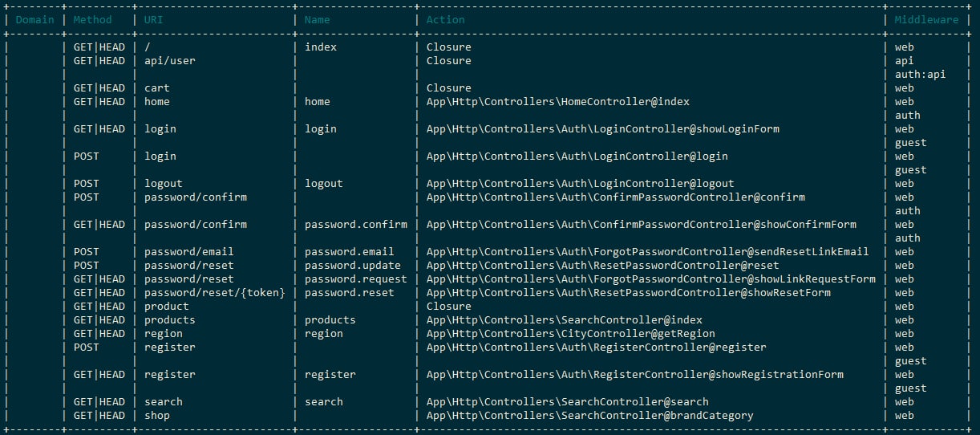Select the LoginController@showLoginForm action
980x435 pixels.
point(602,129)
